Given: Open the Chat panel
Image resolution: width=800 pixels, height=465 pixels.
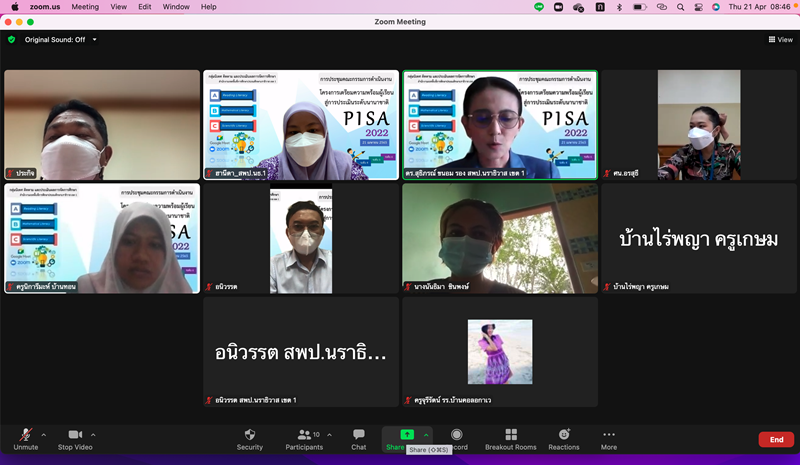Looking at the screenshot, I should [x=358, y=438].
